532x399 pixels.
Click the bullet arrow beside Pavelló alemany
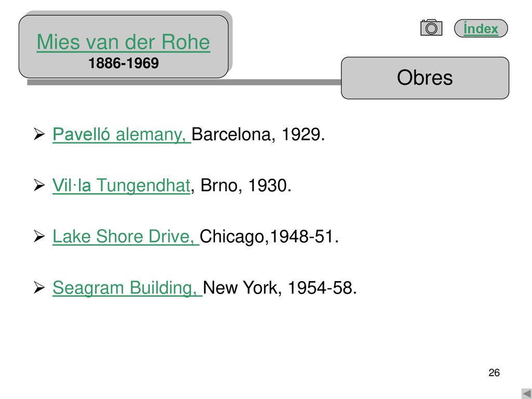coord(39,134)
